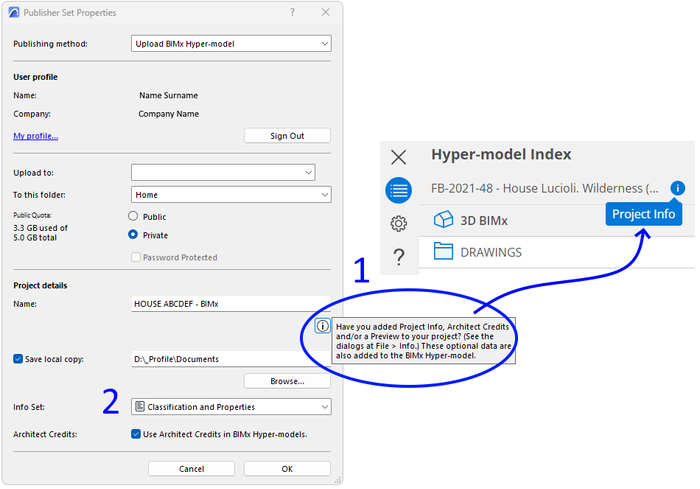Open the 3D BIMx model item
This screenshot has width=700, height=489.
pos(557,221)
